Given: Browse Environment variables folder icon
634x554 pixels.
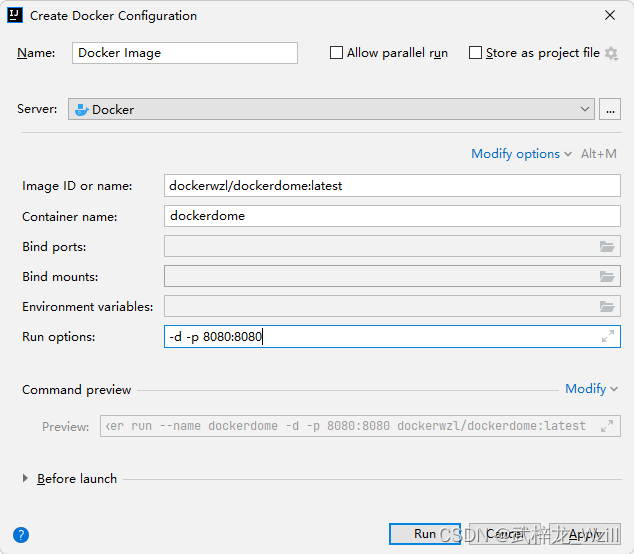Looking at the screenshot, I should click(607, 307).
